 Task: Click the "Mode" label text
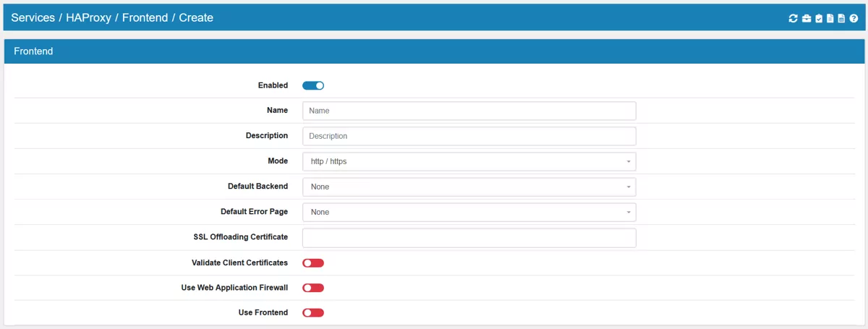click(278, 161)
